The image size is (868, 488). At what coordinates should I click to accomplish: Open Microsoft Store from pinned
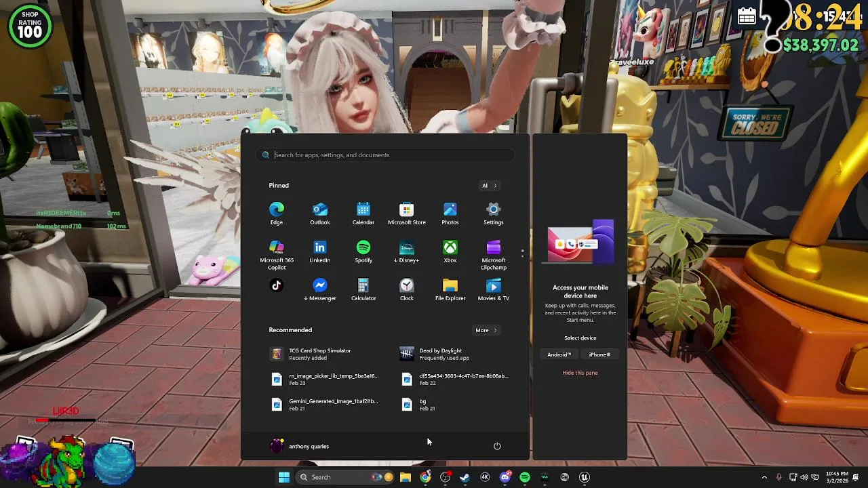(407, 213)
